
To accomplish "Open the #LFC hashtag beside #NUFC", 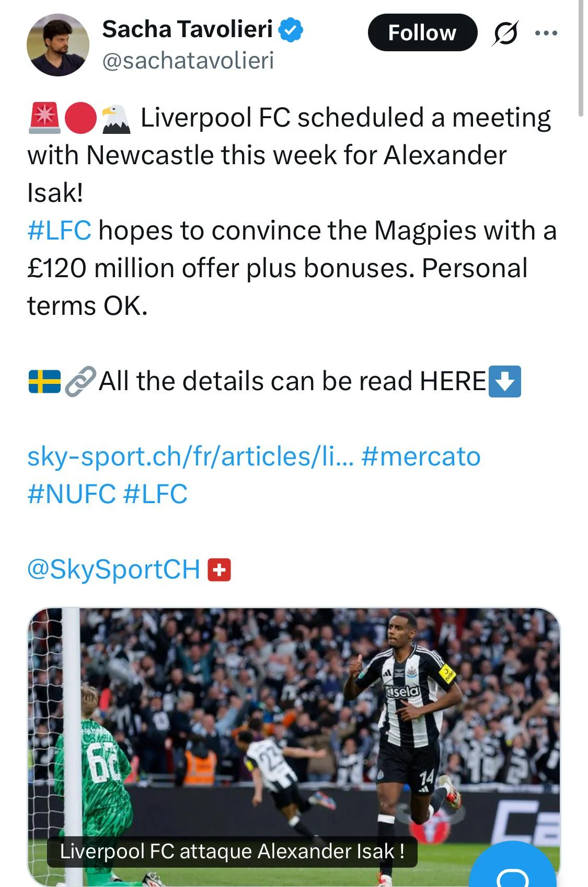I will pos(155,494).
